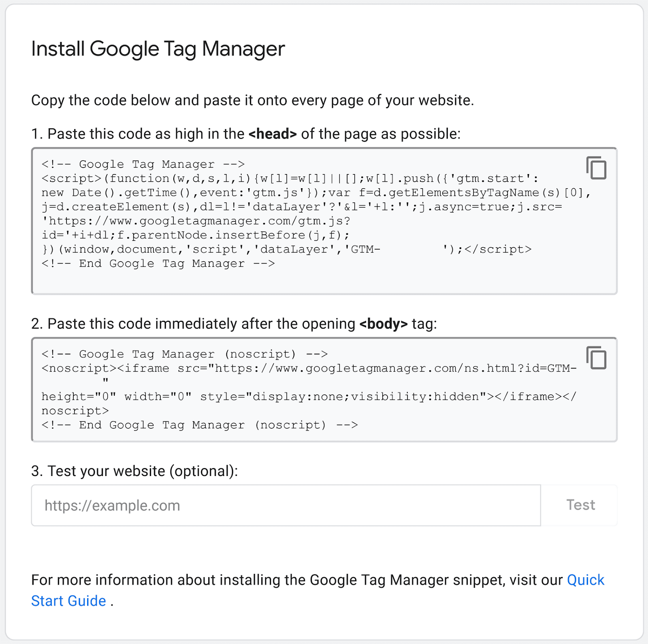648x644 pixels.
Task: Open the Quick Start Guide link
Action: [585, 580]
